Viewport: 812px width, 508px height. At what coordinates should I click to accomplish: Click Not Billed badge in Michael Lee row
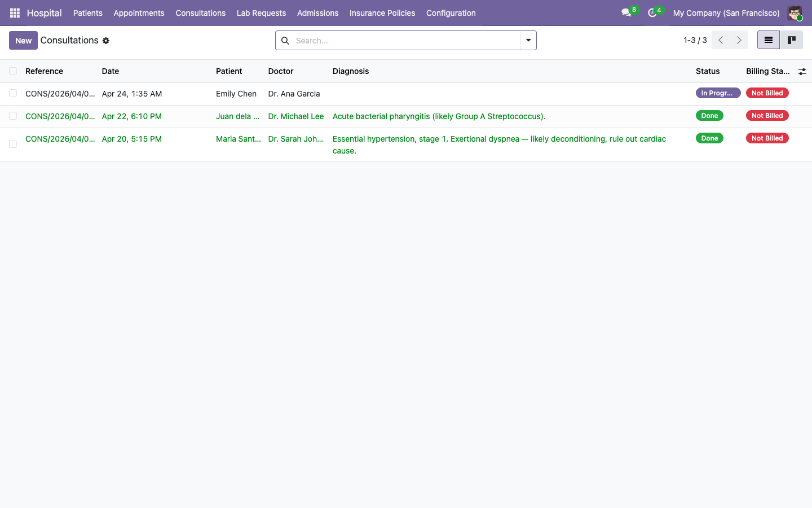pyautogui.click(x=767, y=116)
